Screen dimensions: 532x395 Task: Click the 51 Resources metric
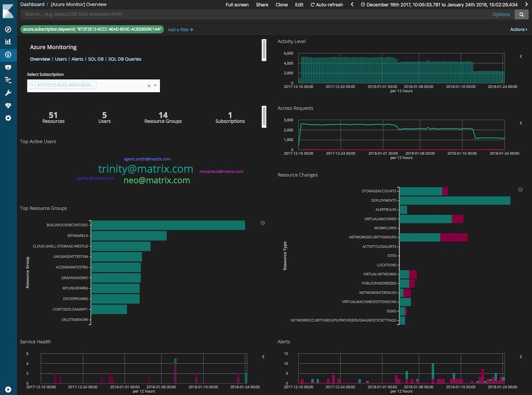[53, 118]
